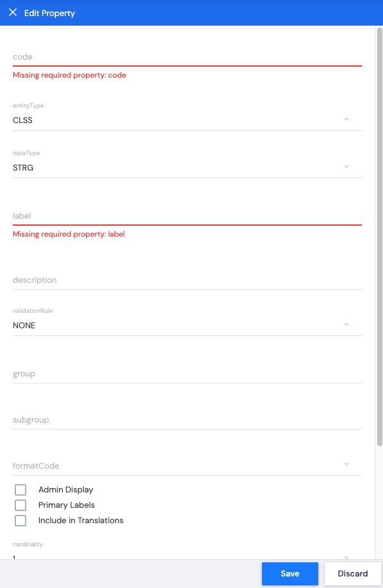Focus the label input field
This screenshot has height=588, width=383.
(x=187, y=216)
